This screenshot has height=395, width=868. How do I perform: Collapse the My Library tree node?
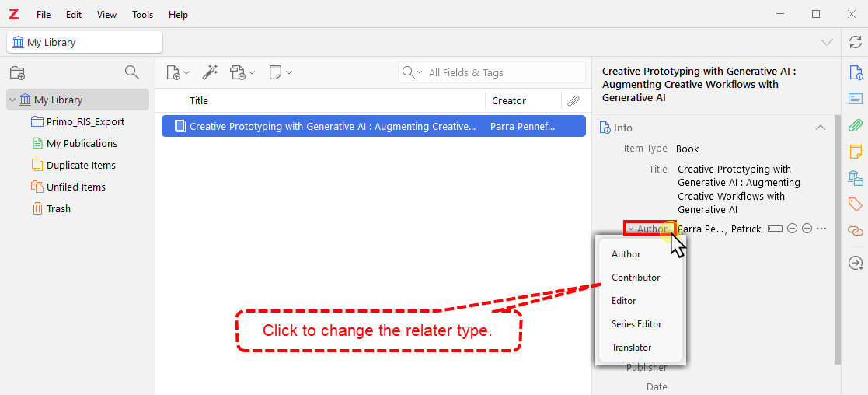[x=12, y=100]
